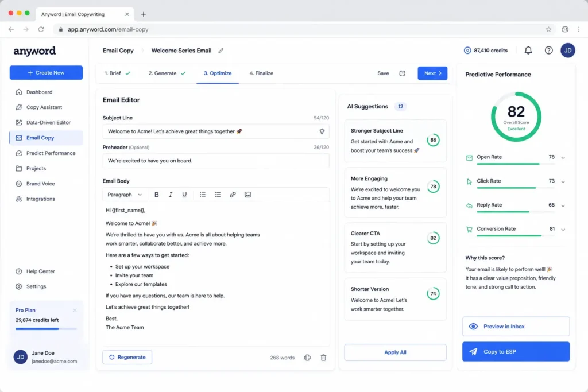
Task: Insert an image into the email body
Action: pos(247,195)
